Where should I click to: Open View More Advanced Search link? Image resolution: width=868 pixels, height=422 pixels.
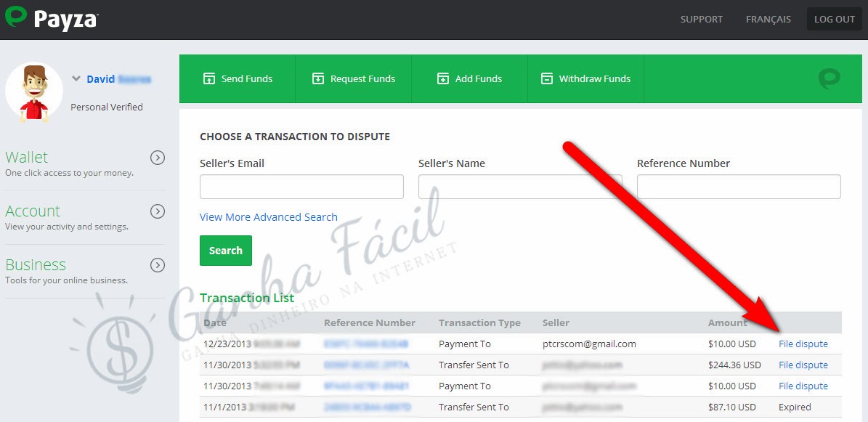tap(269, 217)
